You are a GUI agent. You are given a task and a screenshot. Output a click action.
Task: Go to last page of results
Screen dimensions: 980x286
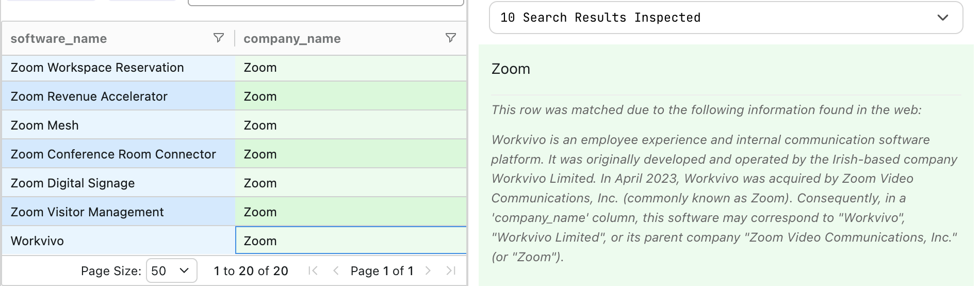coord(450,271)
